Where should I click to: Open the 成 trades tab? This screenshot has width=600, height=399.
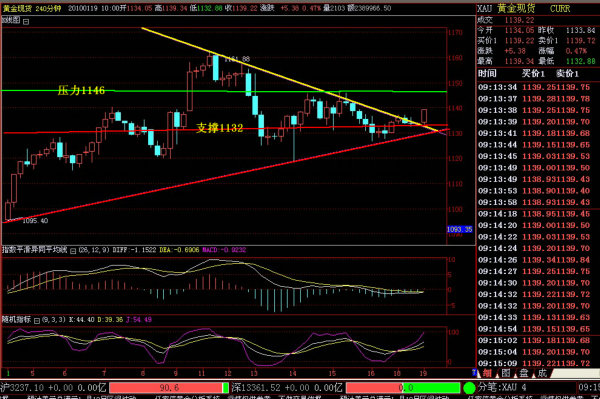[x=542, y=373]
